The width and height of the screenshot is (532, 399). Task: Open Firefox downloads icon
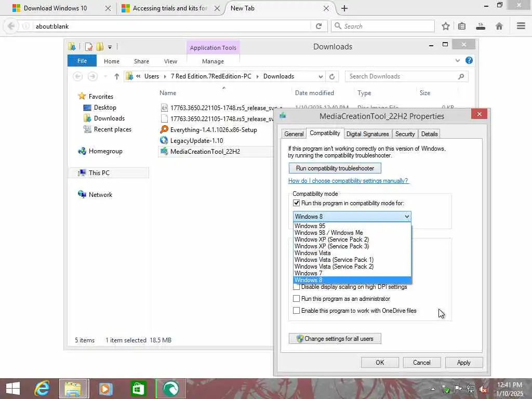[x=481, y=26]
